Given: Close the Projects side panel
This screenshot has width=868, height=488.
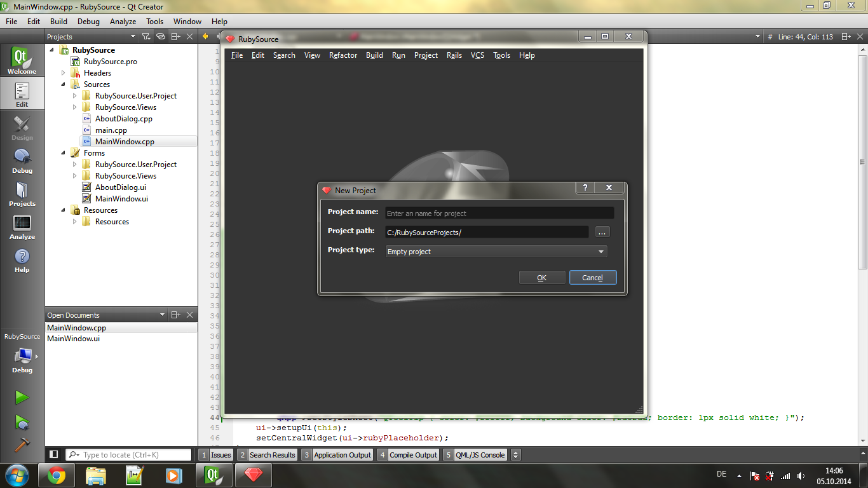Looking at the screenshot, I should tap(190, 37).
